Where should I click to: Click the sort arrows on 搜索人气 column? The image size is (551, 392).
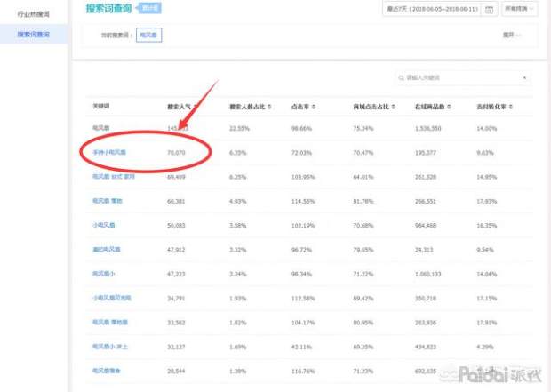(x=196, y=106)
